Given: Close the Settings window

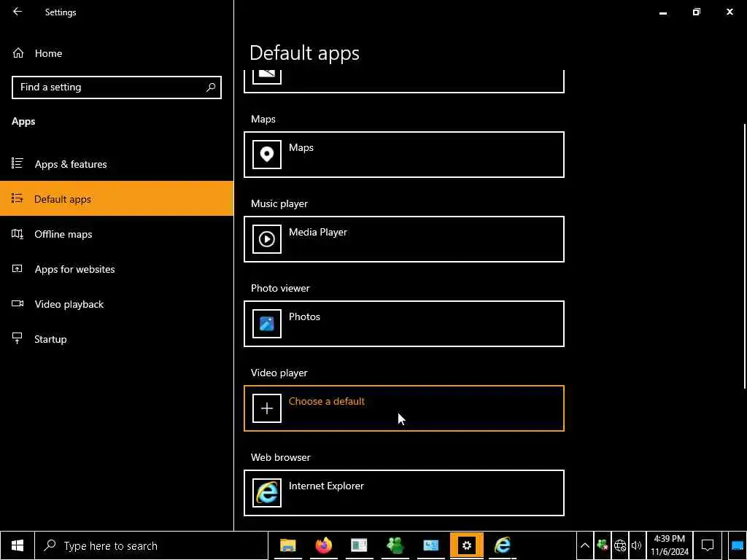Looking at the screenshot, I should coord(729,12).
